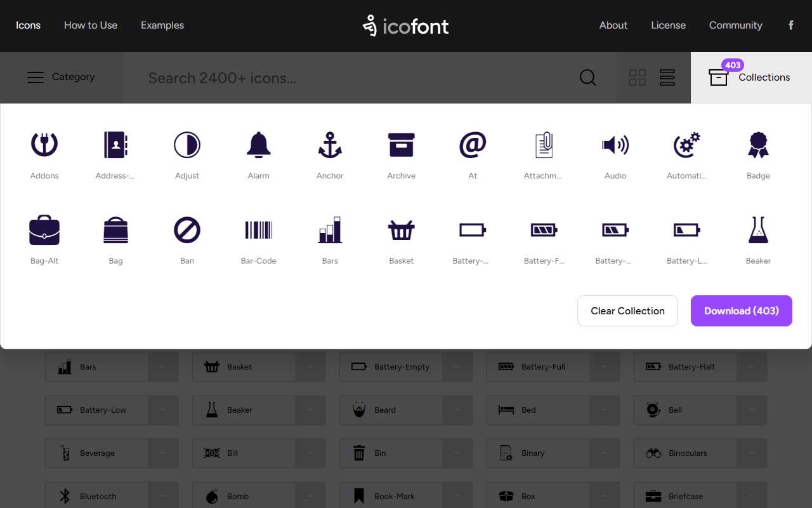Viewport: 812px width, 508px height.
Task: Select the Attachment paperclip icon
Action: (544, 145)
